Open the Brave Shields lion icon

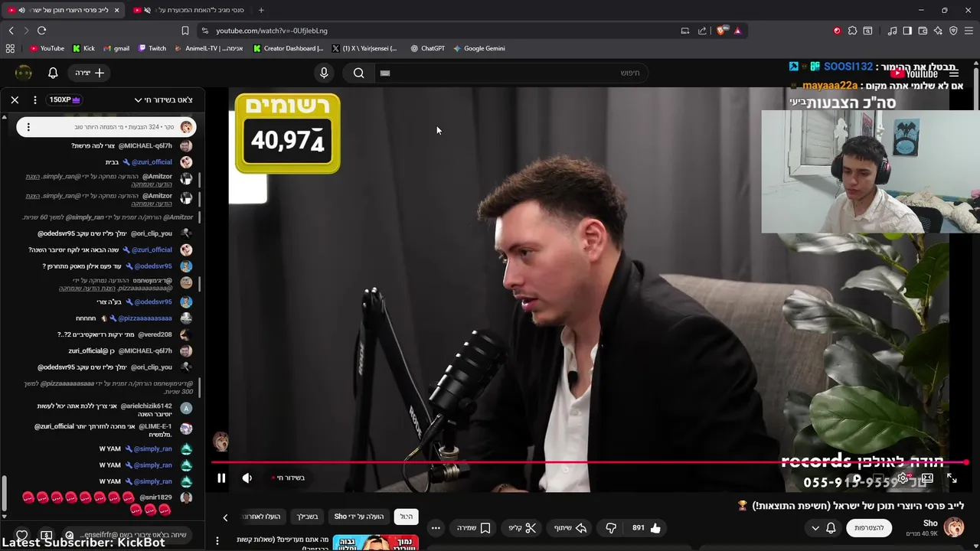pyautogui.click(x=721, y=31)
